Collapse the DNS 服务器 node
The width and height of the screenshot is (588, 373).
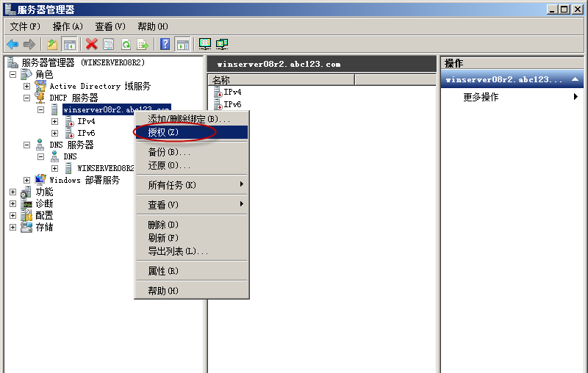(27, 145)
